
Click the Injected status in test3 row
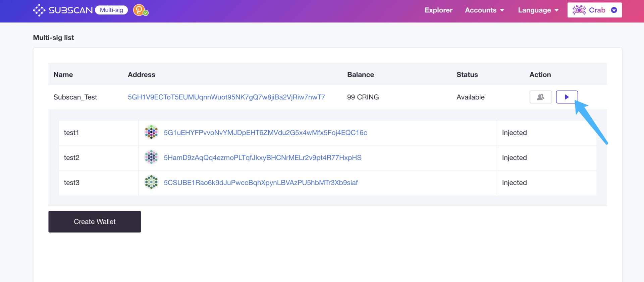tap(514, 183)
